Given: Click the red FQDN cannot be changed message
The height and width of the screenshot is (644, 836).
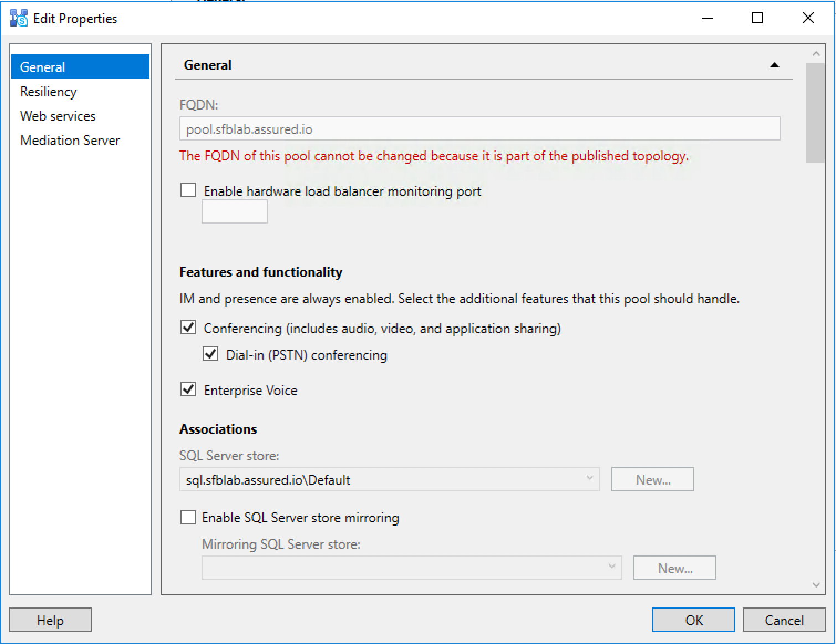Looking at the screenshot, I should (x=434, y=156).
